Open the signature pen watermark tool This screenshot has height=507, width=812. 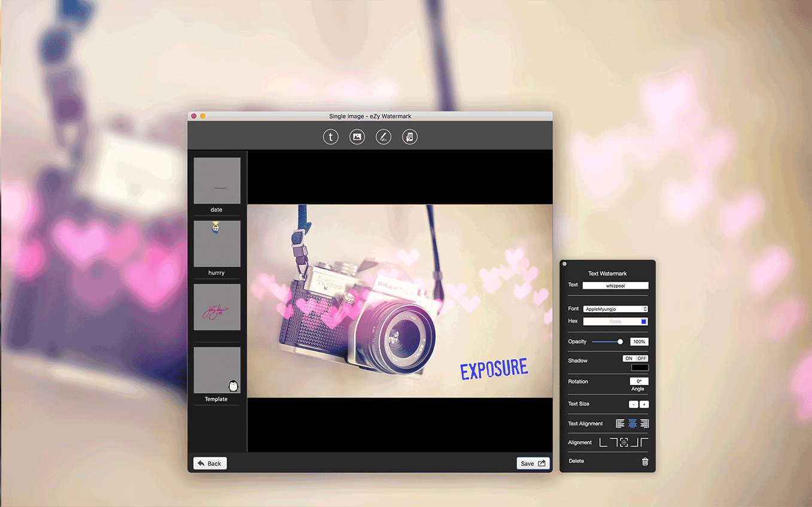(x=384, y=137)
